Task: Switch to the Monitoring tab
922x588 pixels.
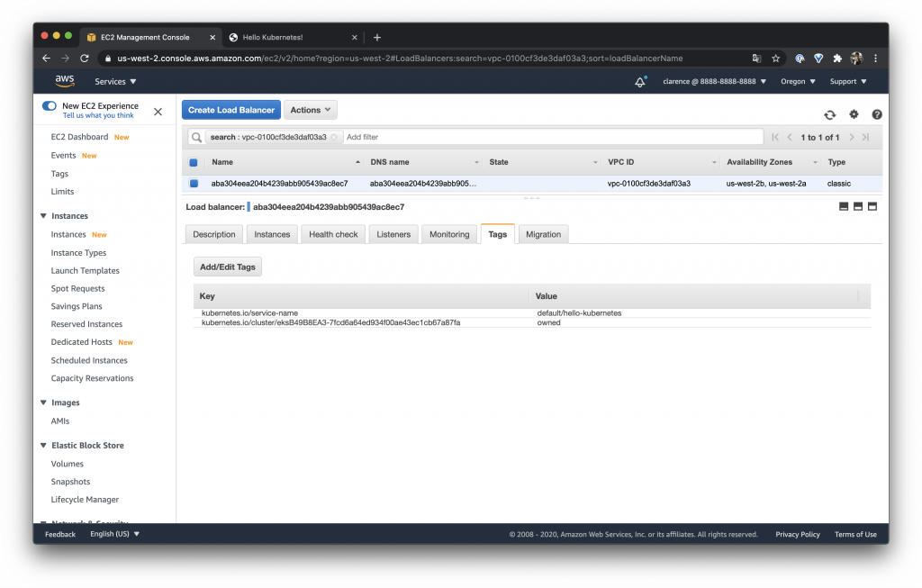Action: tap(449, 234)
